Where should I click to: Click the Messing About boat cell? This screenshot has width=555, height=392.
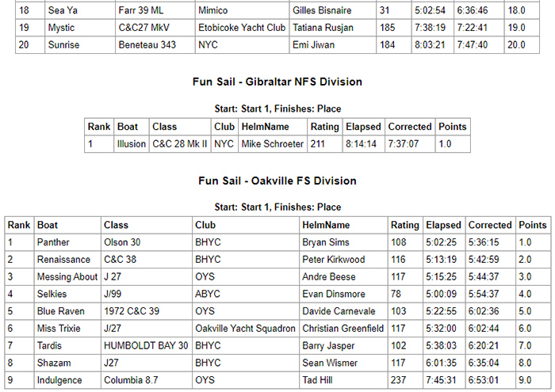point(67,277)
